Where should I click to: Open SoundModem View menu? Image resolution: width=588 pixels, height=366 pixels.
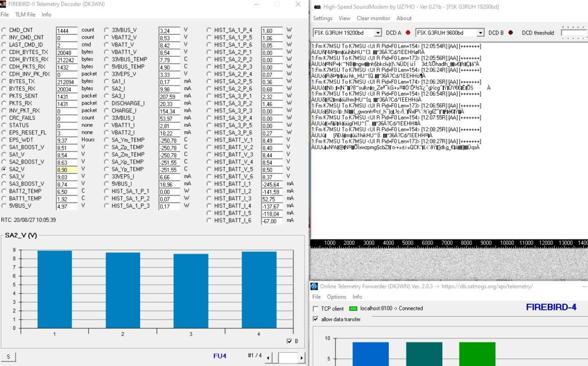point(345,18)
